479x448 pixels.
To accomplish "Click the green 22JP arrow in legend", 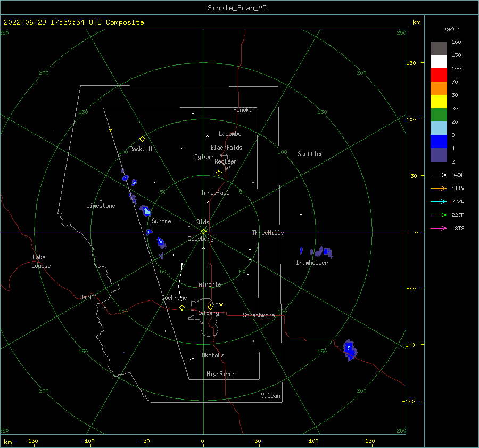I will 439,215.
